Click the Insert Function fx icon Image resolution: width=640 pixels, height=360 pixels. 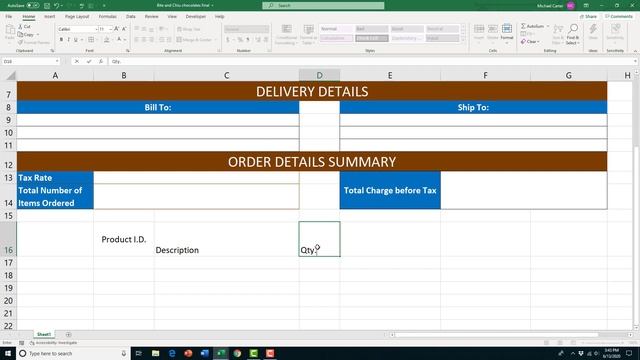pyautogui.click(x=101, y=61)
